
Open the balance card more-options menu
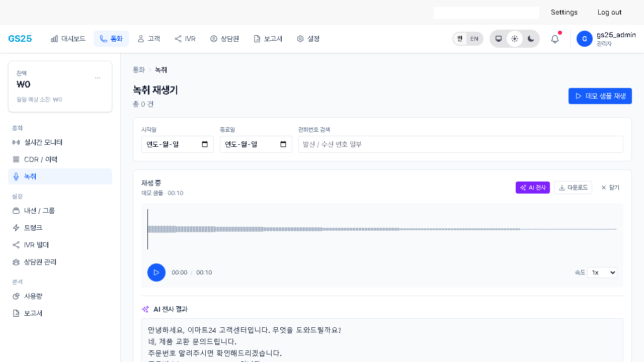pos(98,78)
